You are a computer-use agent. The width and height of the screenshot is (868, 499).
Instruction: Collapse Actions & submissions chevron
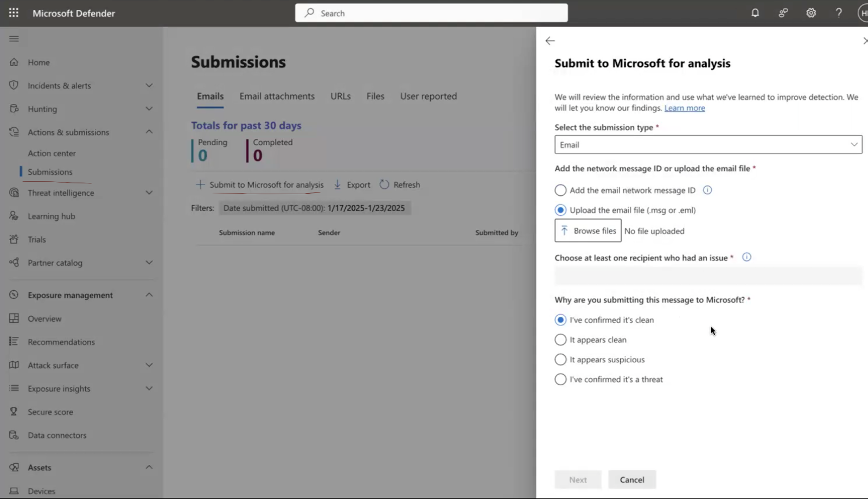[x=149, y=132]
